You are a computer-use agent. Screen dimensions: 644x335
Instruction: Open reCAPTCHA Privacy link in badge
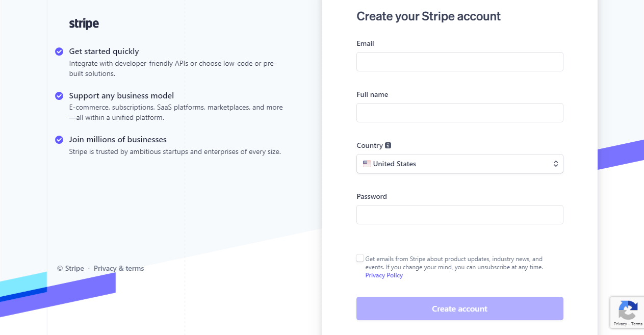click(620, 324)
